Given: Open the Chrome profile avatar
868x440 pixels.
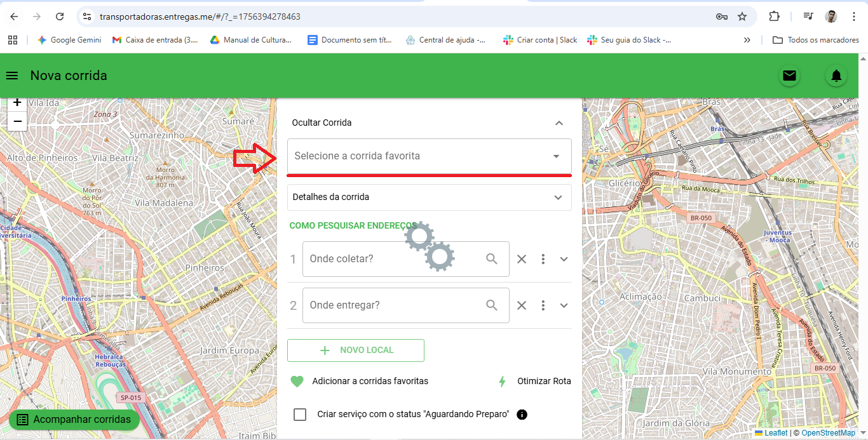Looking at the screenshot, I should (x=831, y=17).
